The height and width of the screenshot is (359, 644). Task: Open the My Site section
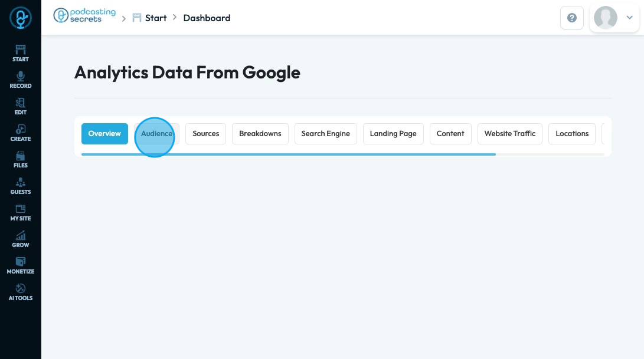(21, 212)
